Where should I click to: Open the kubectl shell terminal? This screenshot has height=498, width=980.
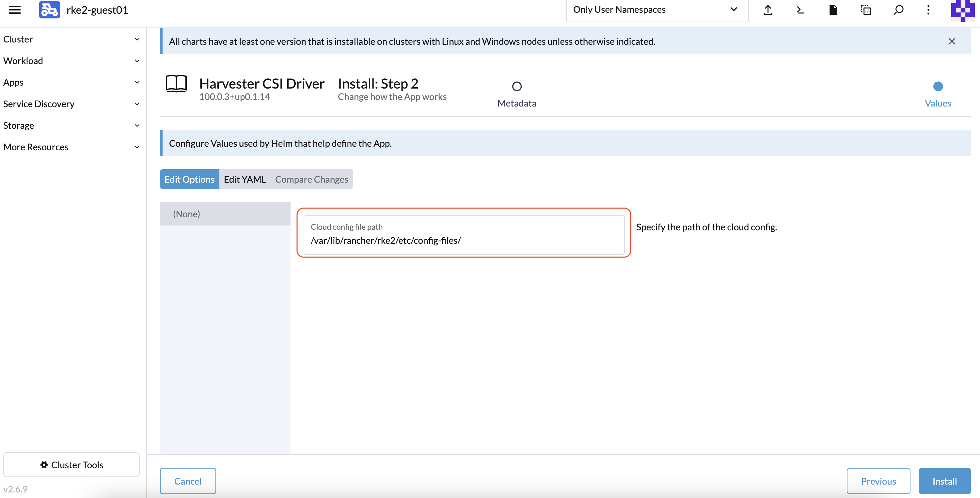pos(800,10)
